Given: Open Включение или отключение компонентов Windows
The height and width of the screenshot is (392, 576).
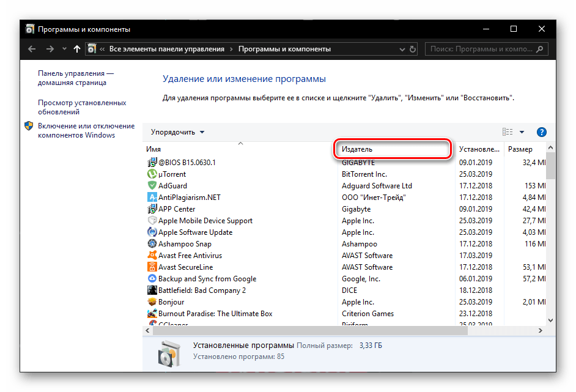Looking at the screenshot, I should (86, 130).
